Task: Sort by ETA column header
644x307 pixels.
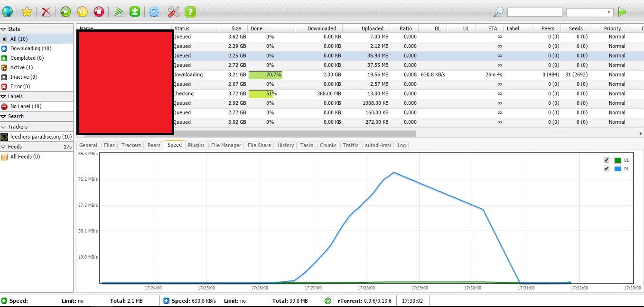Action: (x=489, y=28)
